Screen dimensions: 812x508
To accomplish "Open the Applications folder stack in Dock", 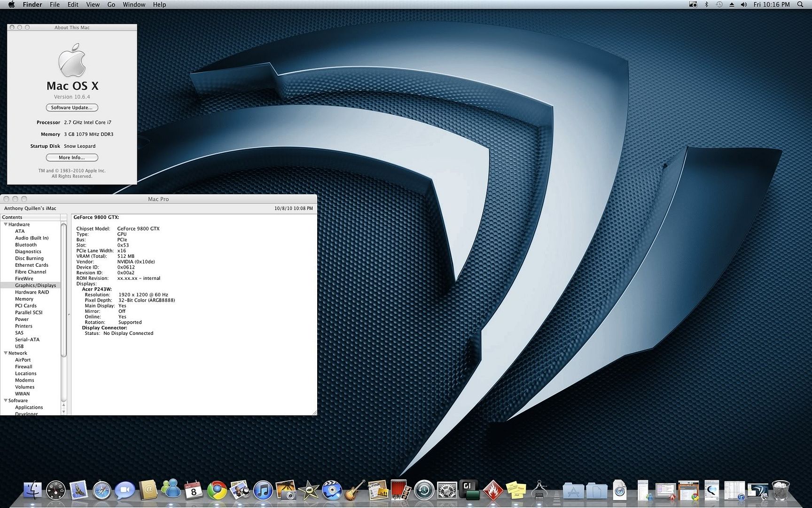I will pyautogui.click(x=573, y=492).
